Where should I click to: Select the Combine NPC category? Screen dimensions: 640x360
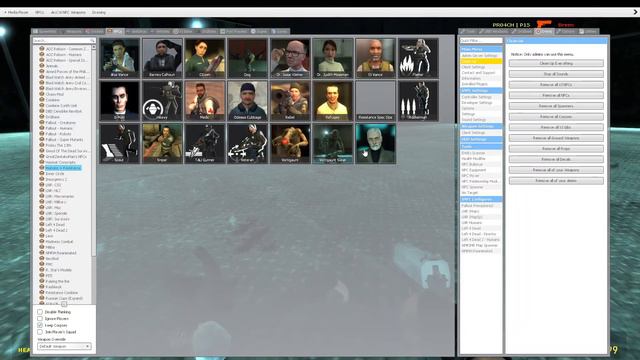click(52, 100)
